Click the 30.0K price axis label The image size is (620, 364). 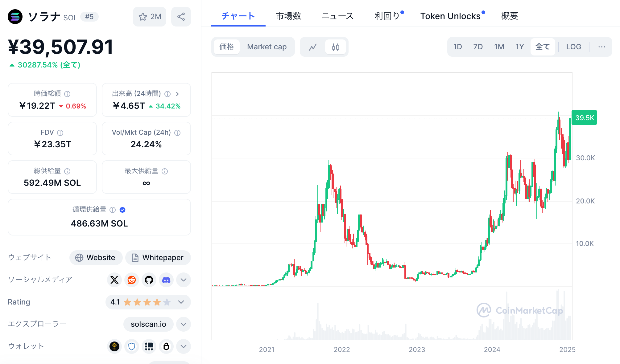pos(585,158)
